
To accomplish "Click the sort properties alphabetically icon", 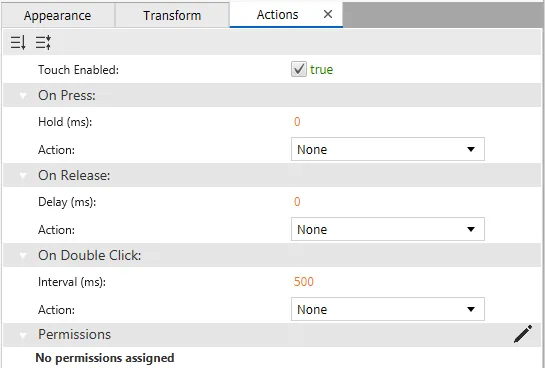I will click(x=18, y=42).
